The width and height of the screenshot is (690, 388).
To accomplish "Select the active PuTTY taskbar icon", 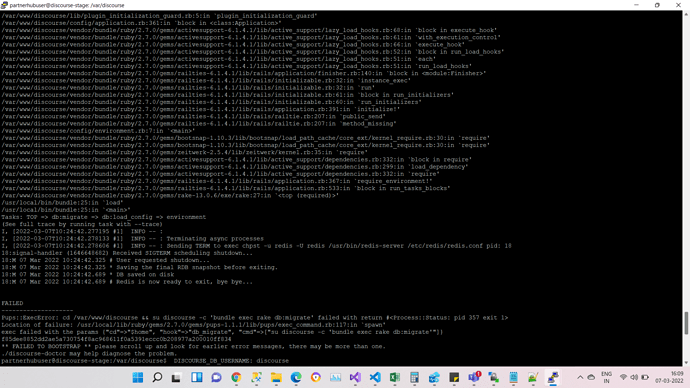I will [553, 377].
